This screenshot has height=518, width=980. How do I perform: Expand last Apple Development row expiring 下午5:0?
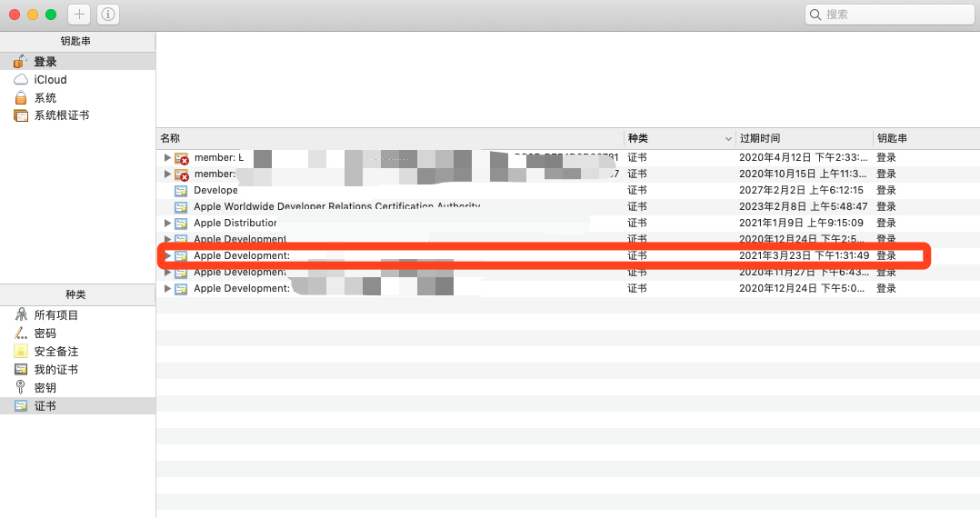(x=167, y=288)
